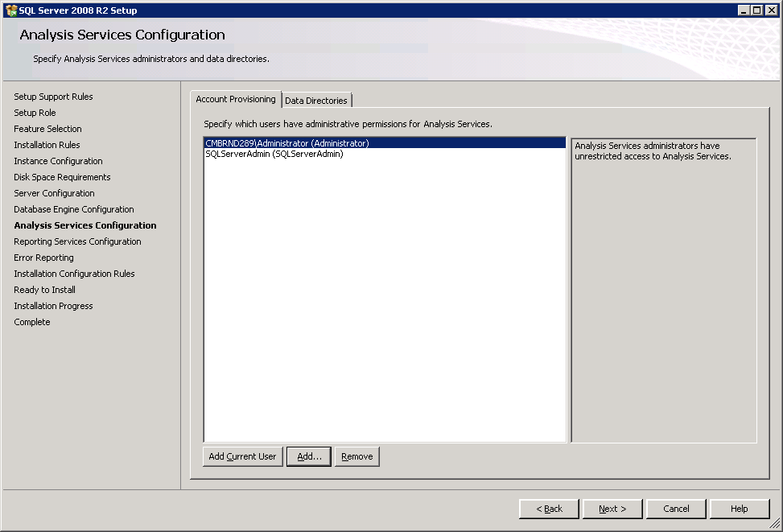Select the Account Provisioning tab
The width and height of the screenshot is (783, 532).
tap(236, 99)
